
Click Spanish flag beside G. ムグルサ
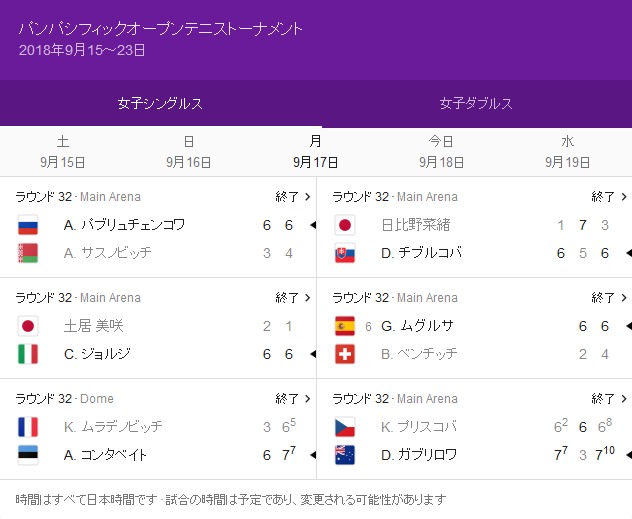coord(345,326)
